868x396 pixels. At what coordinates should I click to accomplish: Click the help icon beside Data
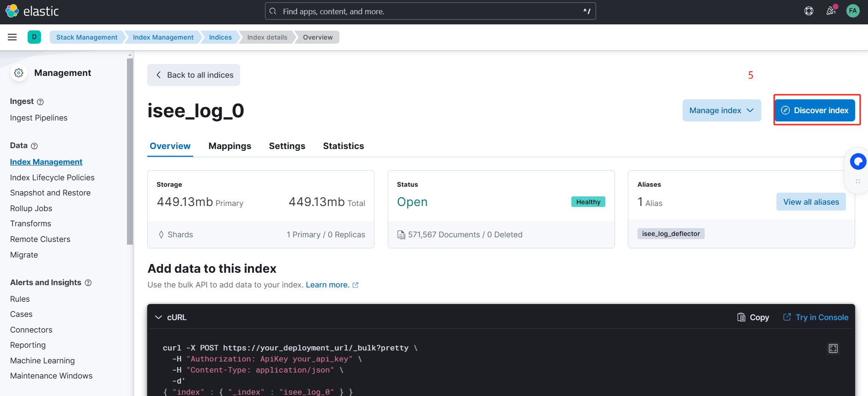[34, 146]
